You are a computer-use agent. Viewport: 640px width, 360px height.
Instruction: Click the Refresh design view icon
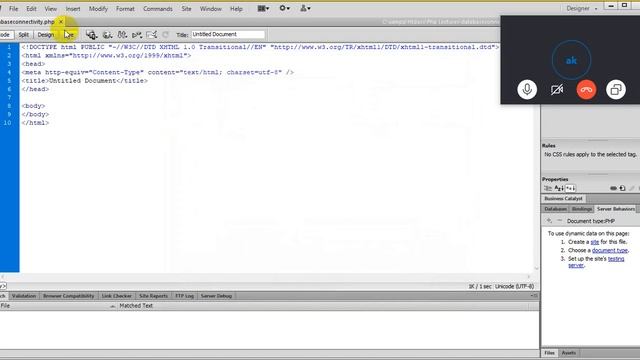(165, 35)
